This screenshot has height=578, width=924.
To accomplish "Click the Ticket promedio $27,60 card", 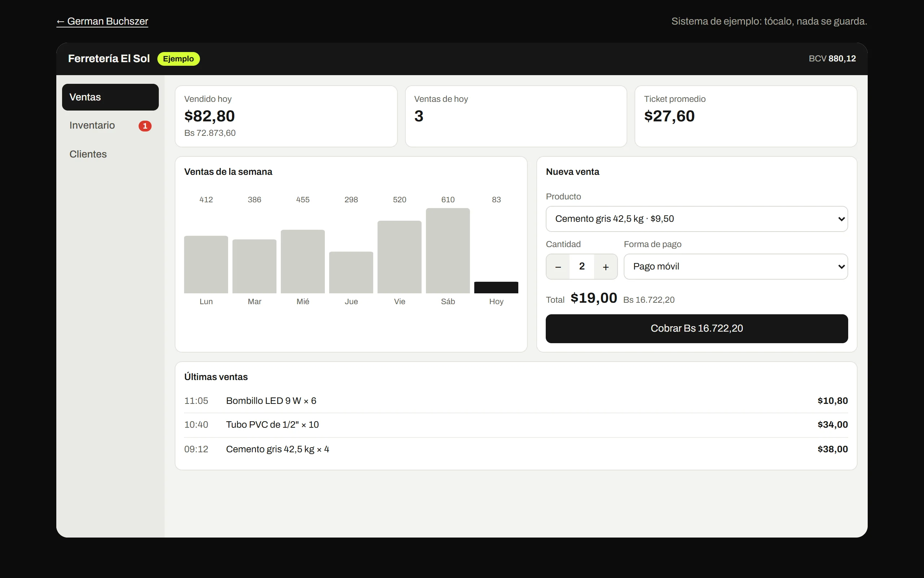I will click(x=746, y=116).
